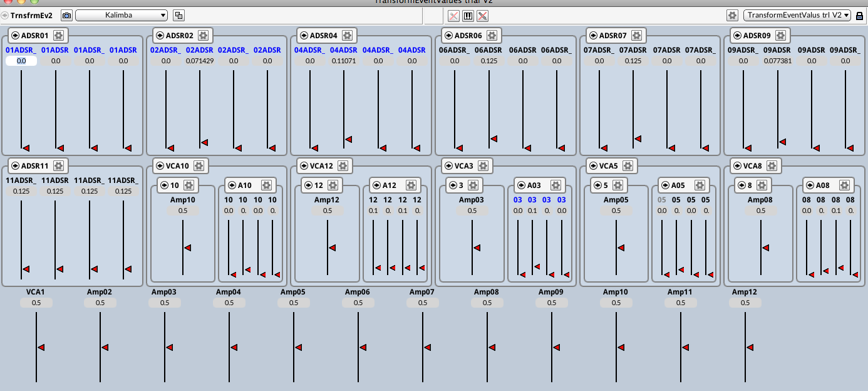Click the piano keyboard icon in toolbar
Image resolution: width=868 pixels, height=391 pixels.
click(468, 16)
